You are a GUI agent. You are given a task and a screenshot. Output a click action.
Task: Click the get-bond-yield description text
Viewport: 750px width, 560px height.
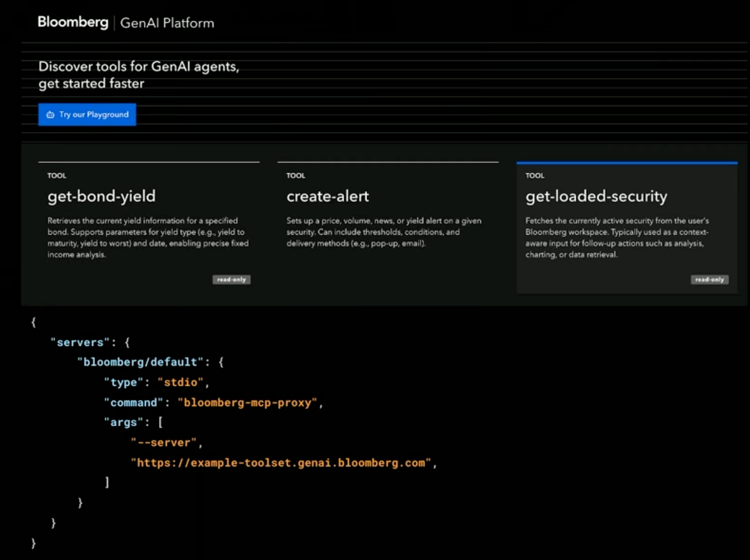coord(148,237)
